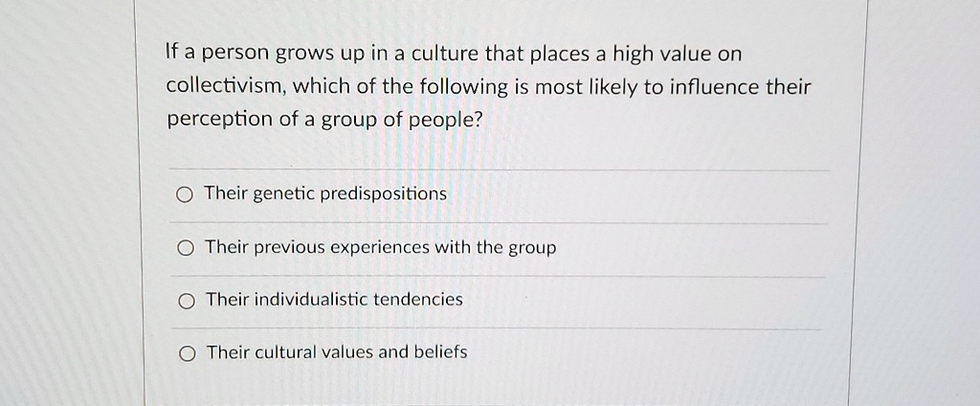Image resolution: width=980 pixels, height=406 pixels.
Task: Click the word 'influence' in the question text
Action: pos(715,86)
